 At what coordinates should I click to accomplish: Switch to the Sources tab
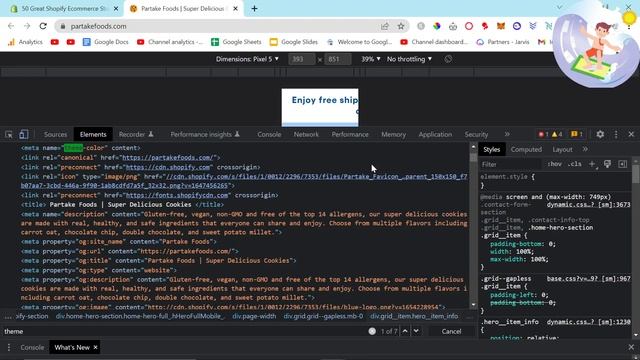56,134
